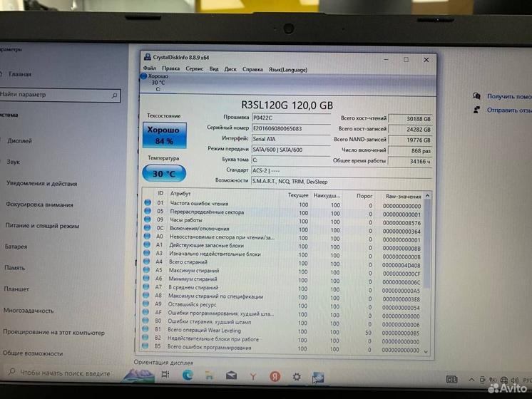Open the Диск menu

[230, 69]
